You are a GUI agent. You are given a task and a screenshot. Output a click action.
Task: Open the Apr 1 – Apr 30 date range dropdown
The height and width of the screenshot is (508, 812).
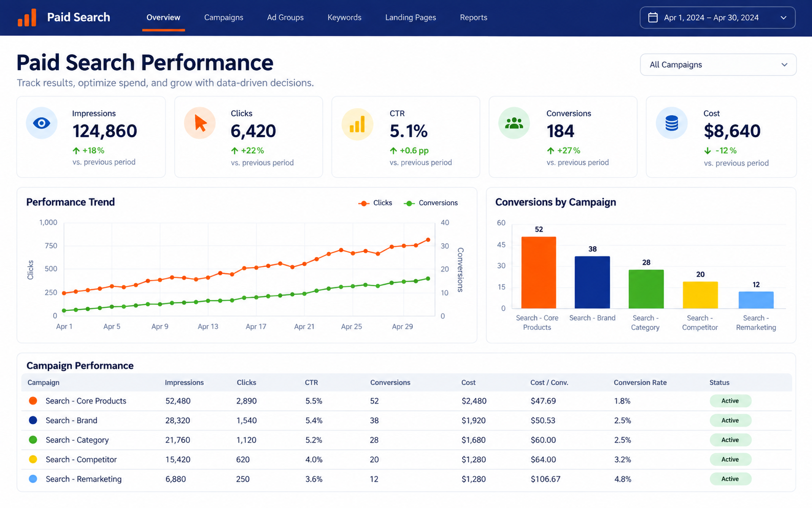(717, 17)
